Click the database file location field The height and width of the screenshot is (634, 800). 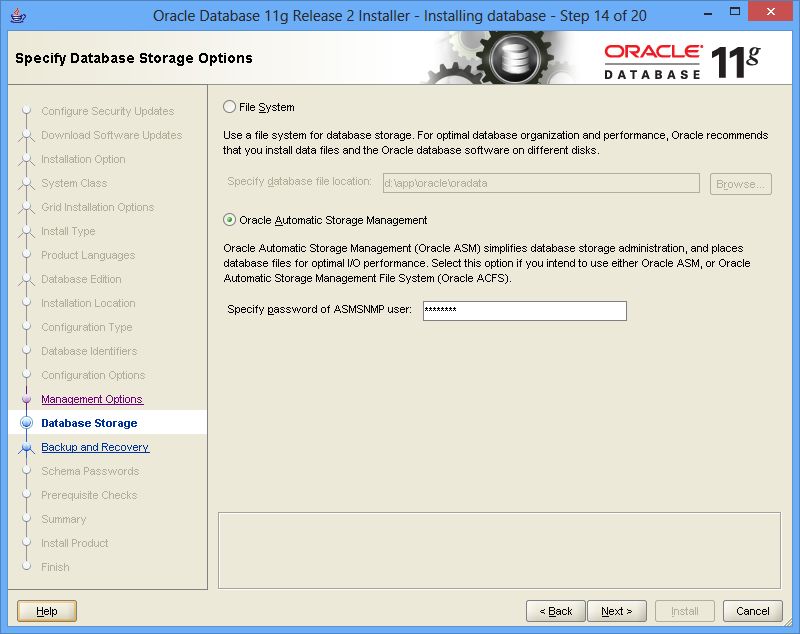coord(541,183)
